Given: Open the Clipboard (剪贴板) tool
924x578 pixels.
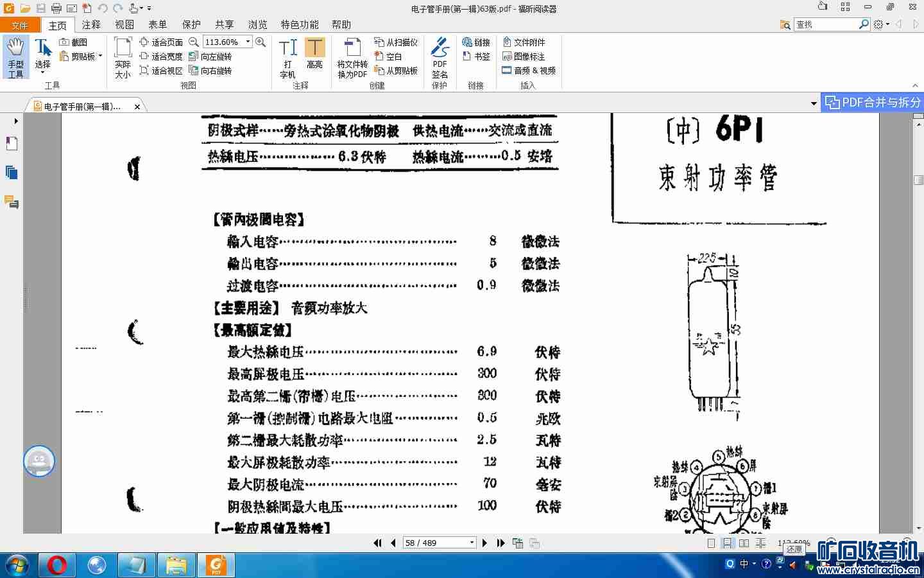Looking at the screenshot, I should pyautogui.click(x=78, y=57).
